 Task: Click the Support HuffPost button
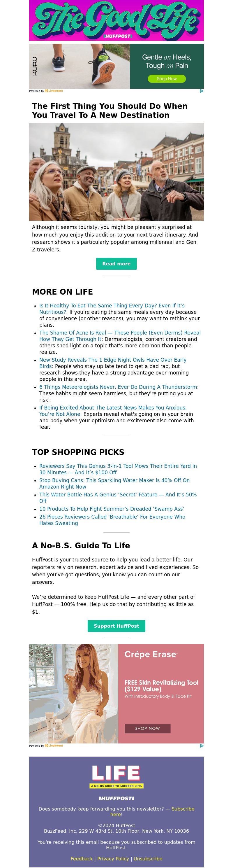pos(116,626)
